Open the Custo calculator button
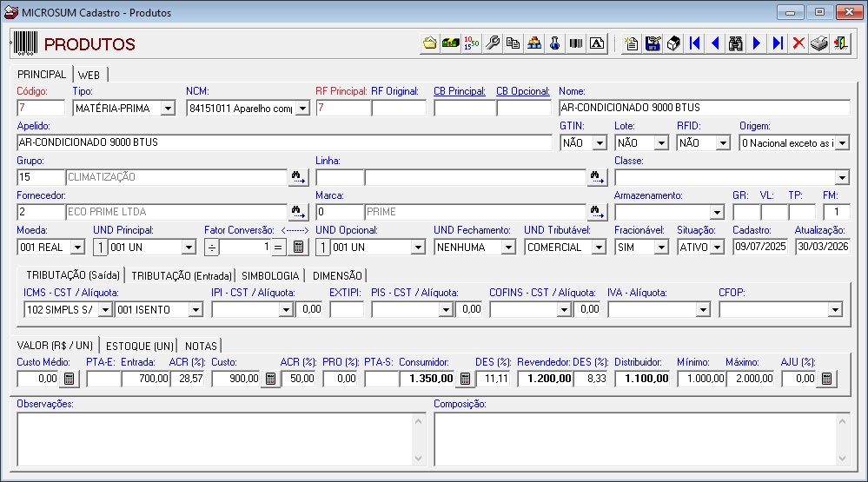Screen dimensions: 868x482 [x=271, y=379]
